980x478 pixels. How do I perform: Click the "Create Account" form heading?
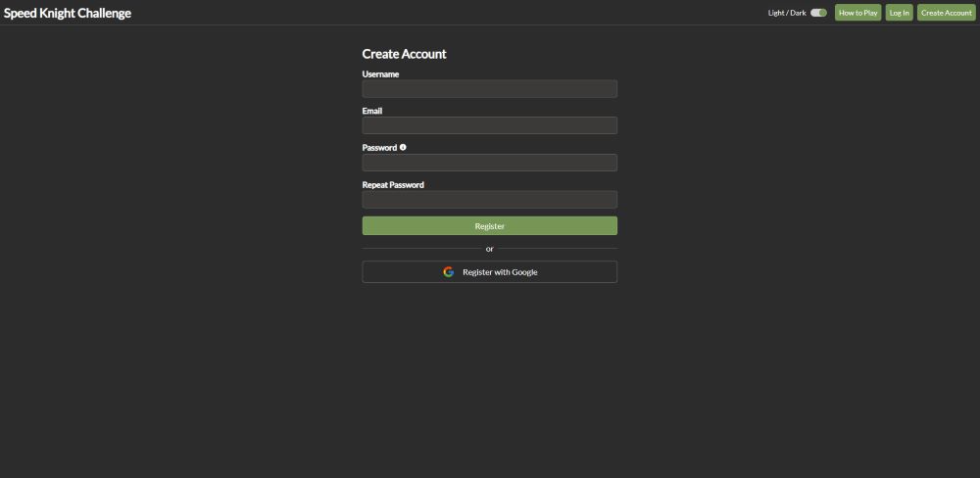click(x=405, y=54)
